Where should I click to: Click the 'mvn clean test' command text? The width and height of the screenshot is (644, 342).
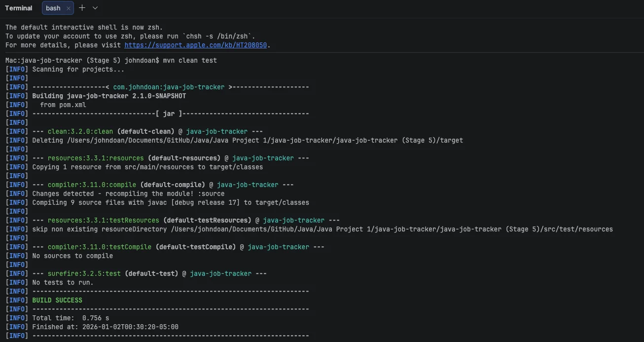coord(190,60)
